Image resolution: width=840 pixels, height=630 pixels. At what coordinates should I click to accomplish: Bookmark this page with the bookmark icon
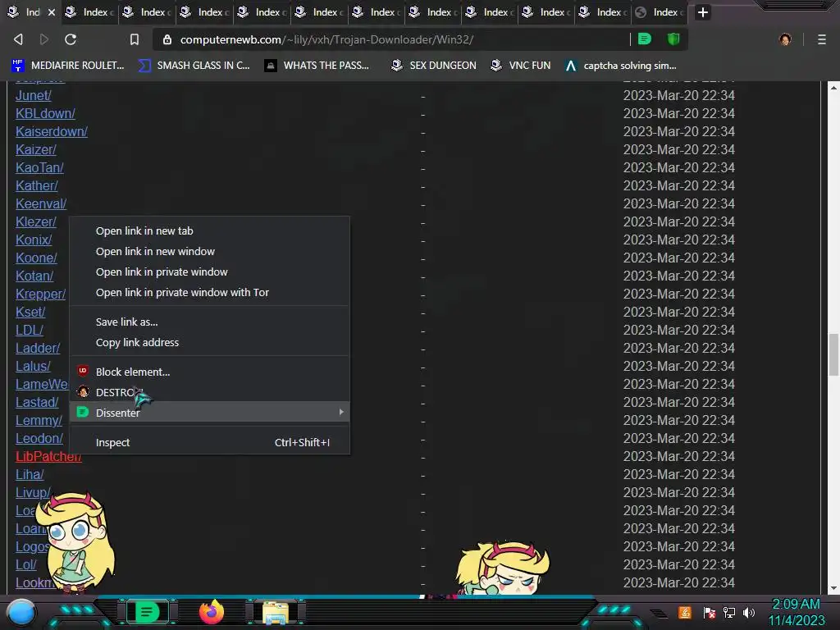click(135, 39)
